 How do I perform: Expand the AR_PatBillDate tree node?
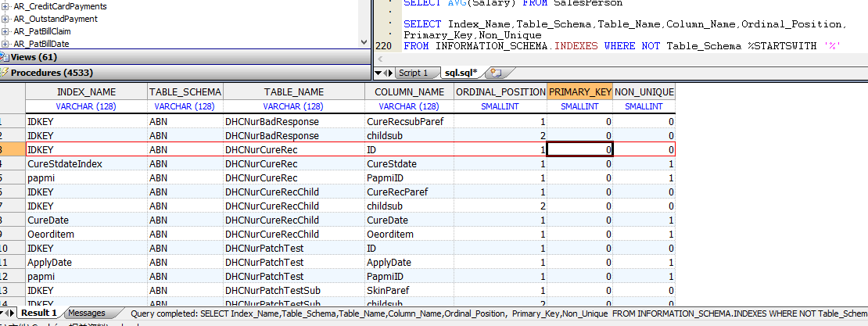click(x=6, y=44)
